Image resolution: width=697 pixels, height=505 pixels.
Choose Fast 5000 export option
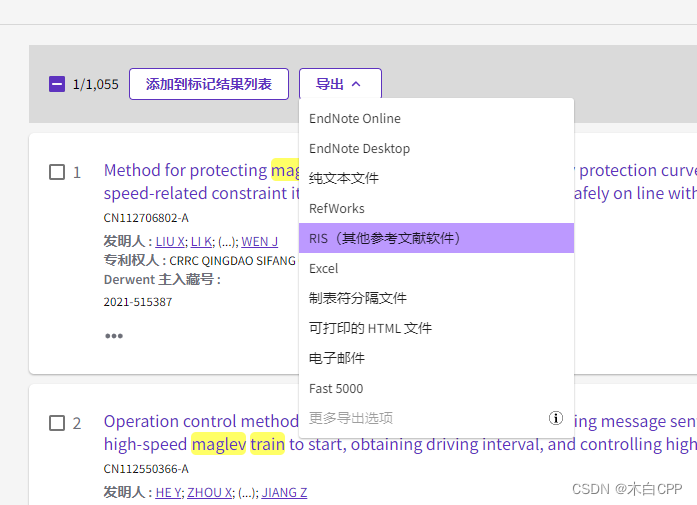(x=436, y=389)
